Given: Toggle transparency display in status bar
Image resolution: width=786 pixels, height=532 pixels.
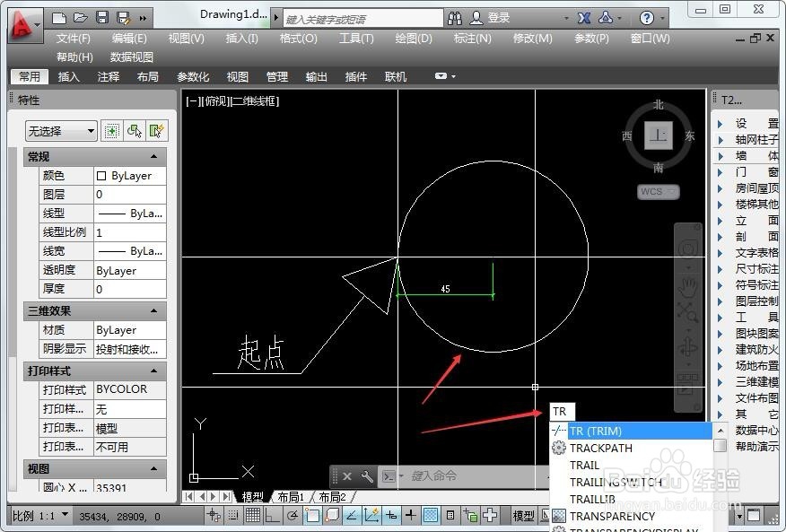Looking at the screenshot, I should click(431, 515).
